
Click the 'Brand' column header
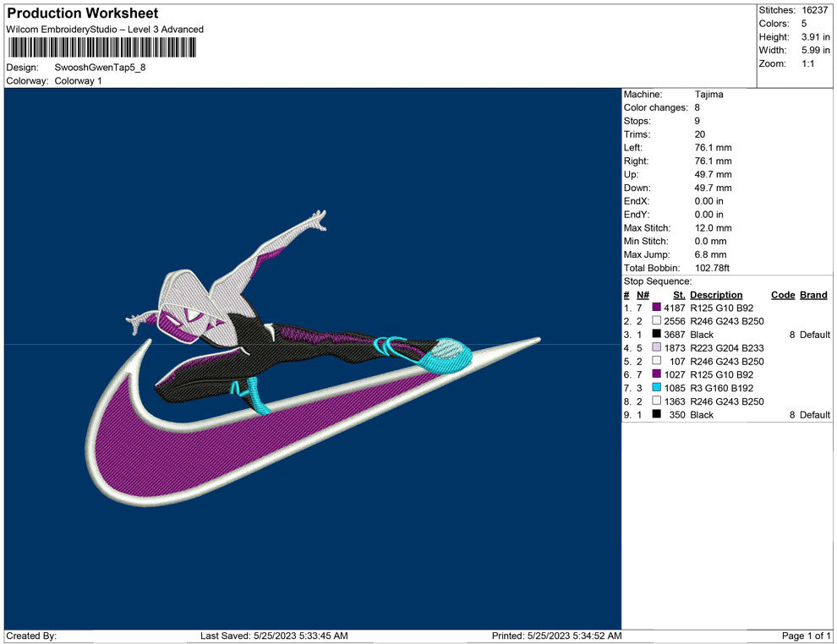tap(813, 295)
